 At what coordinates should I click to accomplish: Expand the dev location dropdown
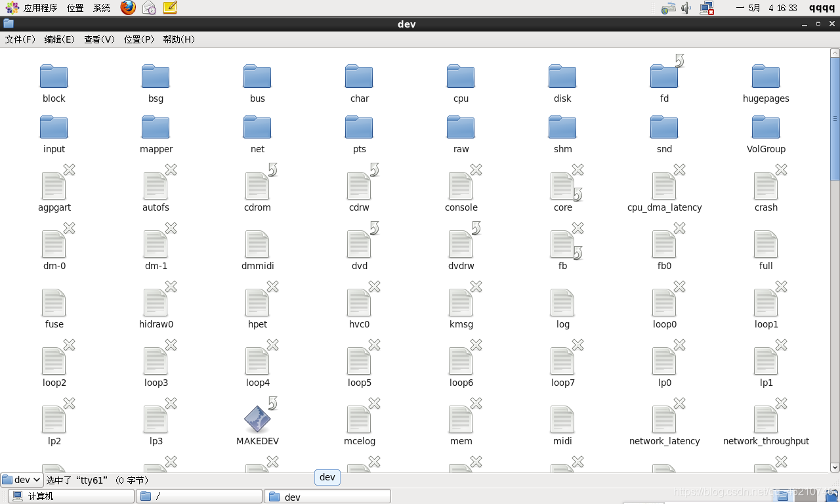pyautogui.click(x=22, y=480)
